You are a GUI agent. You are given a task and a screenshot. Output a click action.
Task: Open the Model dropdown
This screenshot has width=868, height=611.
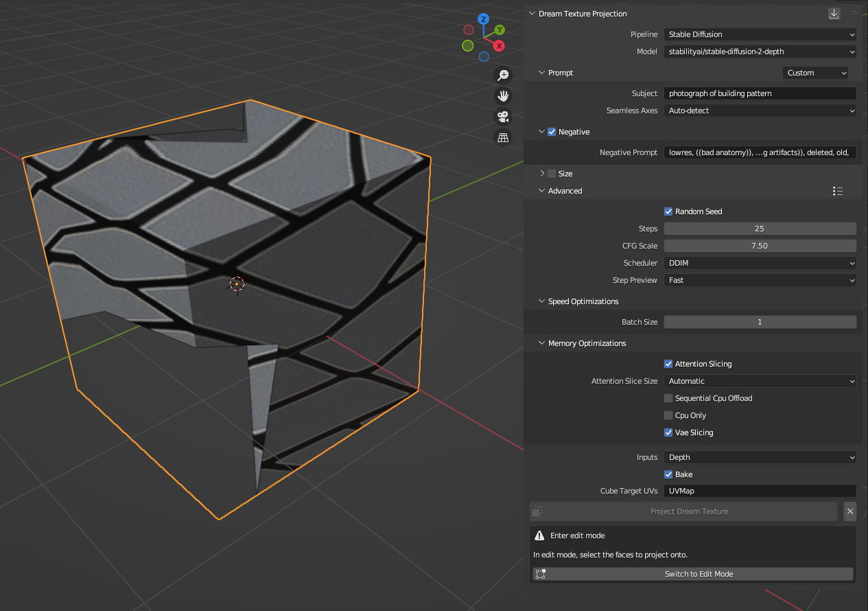click(760, 51)
